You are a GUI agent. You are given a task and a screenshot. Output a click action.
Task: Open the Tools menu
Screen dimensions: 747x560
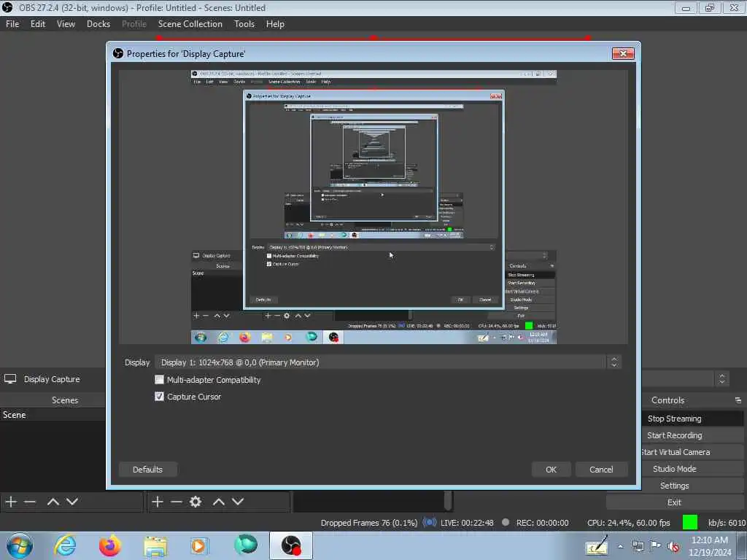point(244,24)
